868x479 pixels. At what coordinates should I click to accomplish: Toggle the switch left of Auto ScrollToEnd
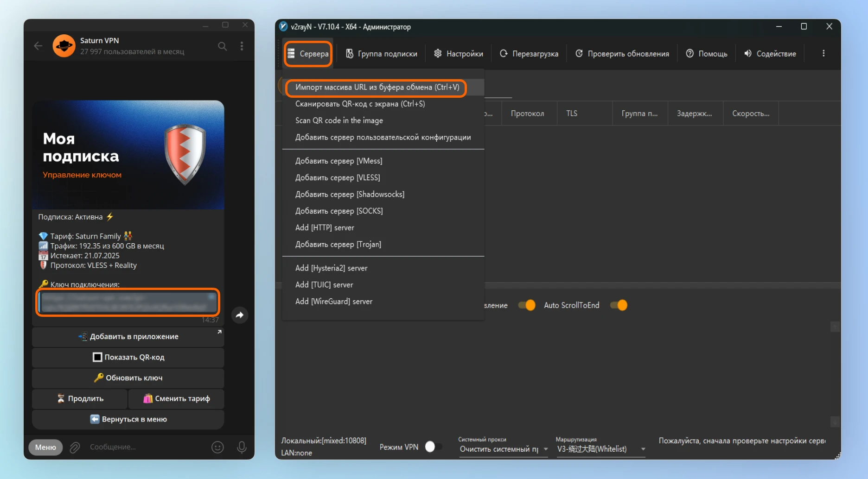coord(527,305)
